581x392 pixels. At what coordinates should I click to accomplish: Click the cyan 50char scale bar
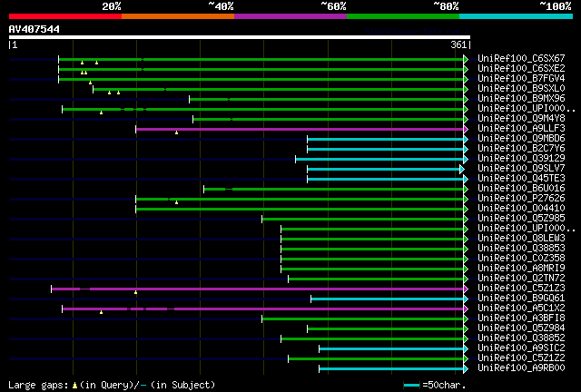(x=411, y=386)
